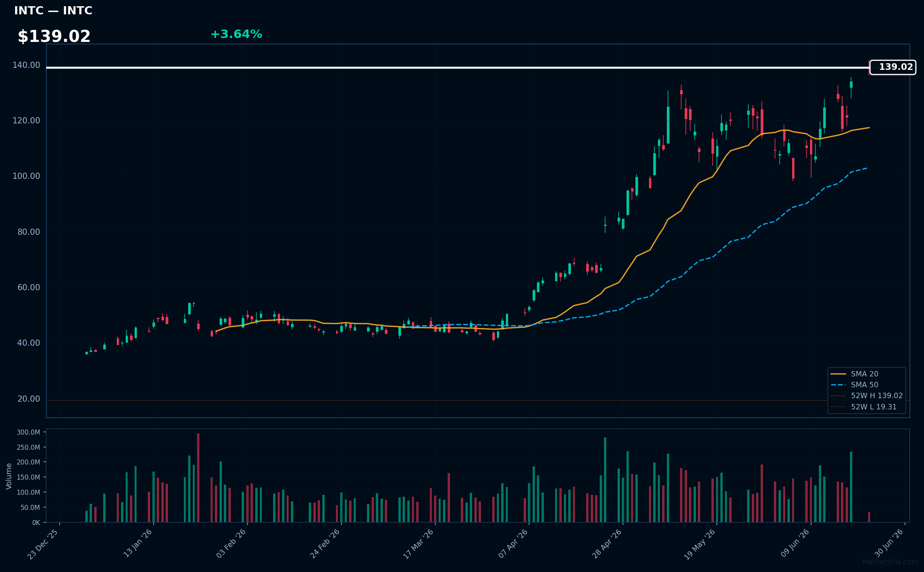Click the 100.00 price axis label
Screen dimensions: 924x572
pos(26,176)
